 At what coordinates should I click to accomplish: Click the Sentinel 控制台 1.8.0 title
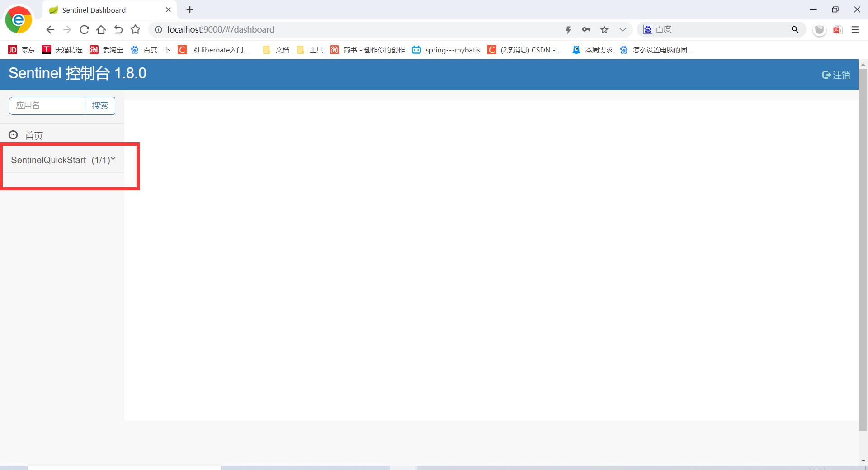pos(77,73)
